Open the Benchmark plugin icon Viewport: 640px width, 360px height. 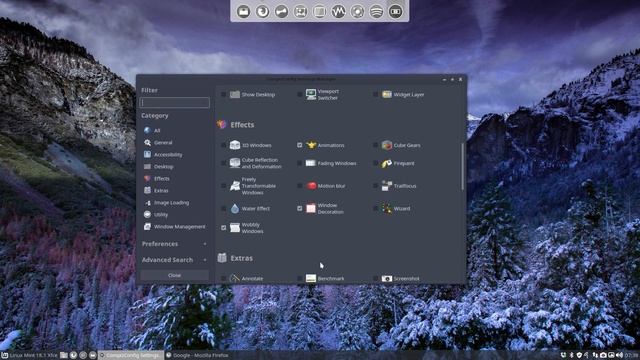311,278
